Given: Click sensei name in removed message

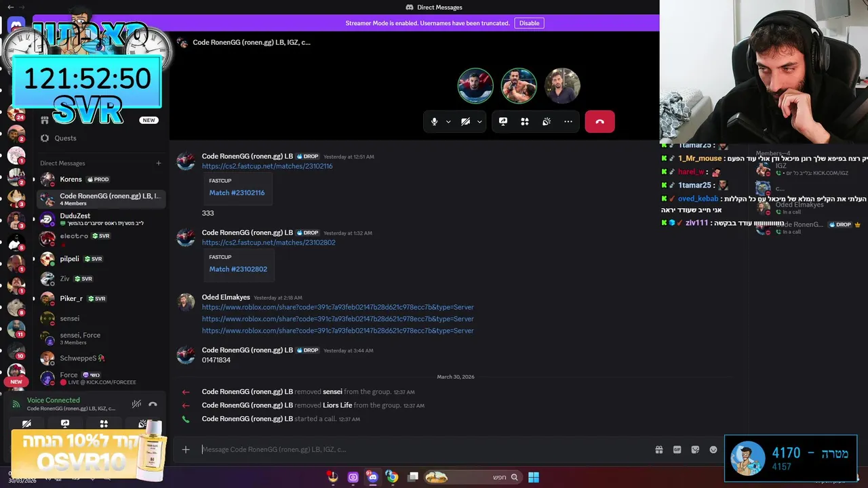Looking at the screenshot, I should point(332,392).
